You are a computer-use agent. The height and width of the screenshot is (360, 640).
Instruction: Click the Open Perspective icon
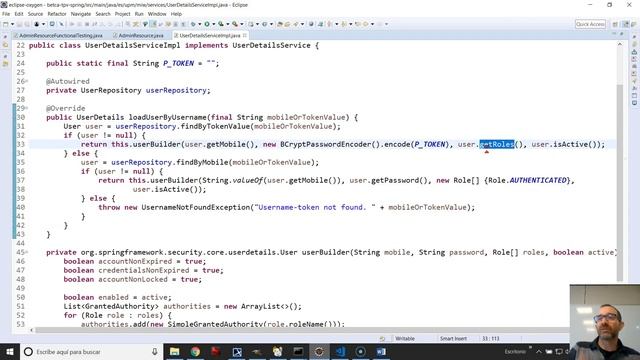point(615,24)
